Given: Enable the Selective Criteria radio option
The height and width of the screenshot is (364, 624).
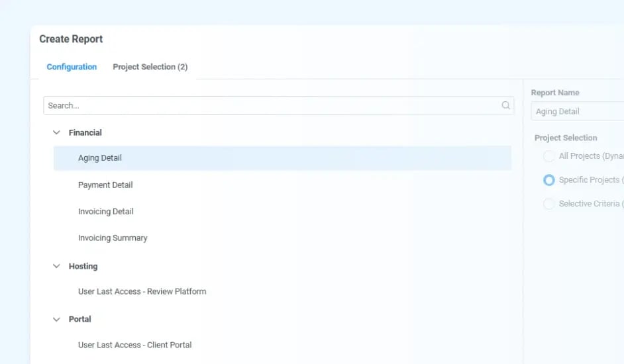Looking at the screenshot, I should pyautogui.click(x=548, y=204).
